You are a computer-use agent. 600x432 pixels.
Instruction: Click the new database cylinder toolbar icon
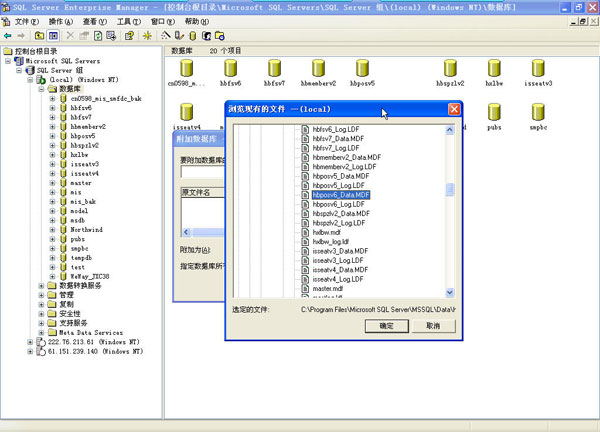click(x=193, y=36)
